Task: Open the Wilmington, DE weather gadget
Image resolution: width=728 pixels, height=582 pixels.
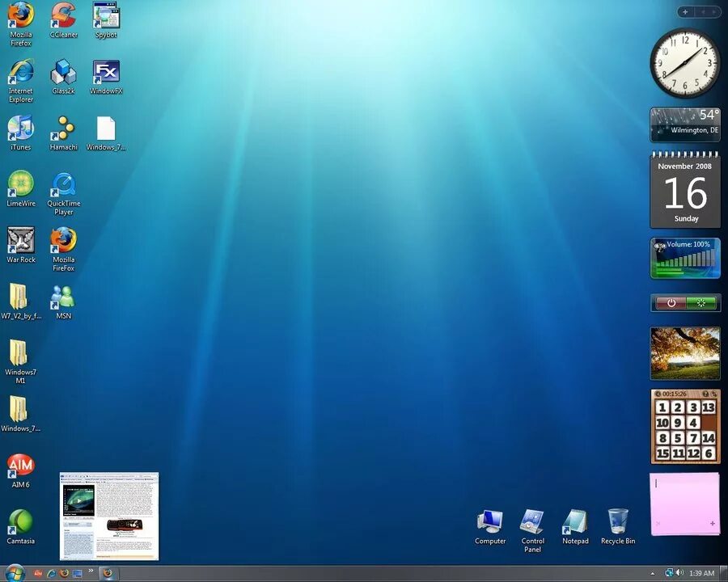Action: (685, 124)
